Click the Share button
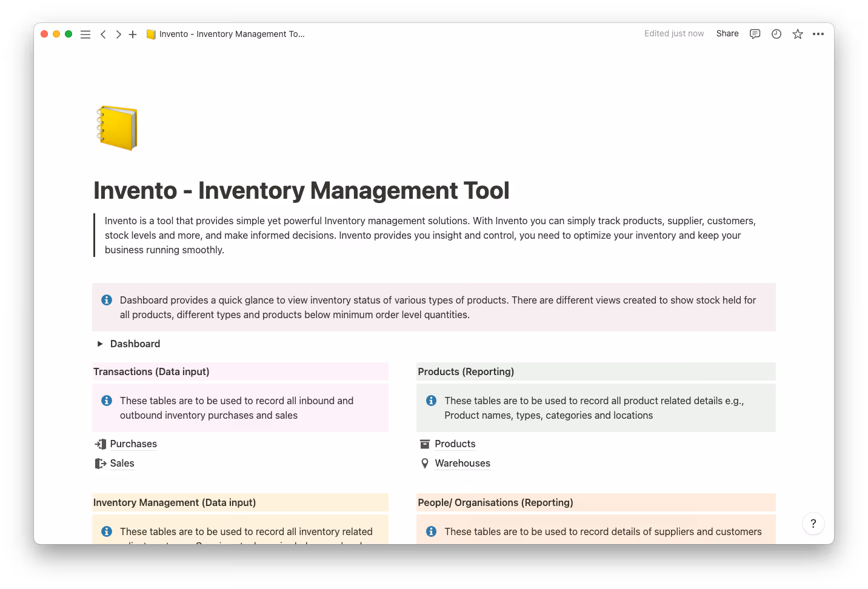 [x=727, y=34]
